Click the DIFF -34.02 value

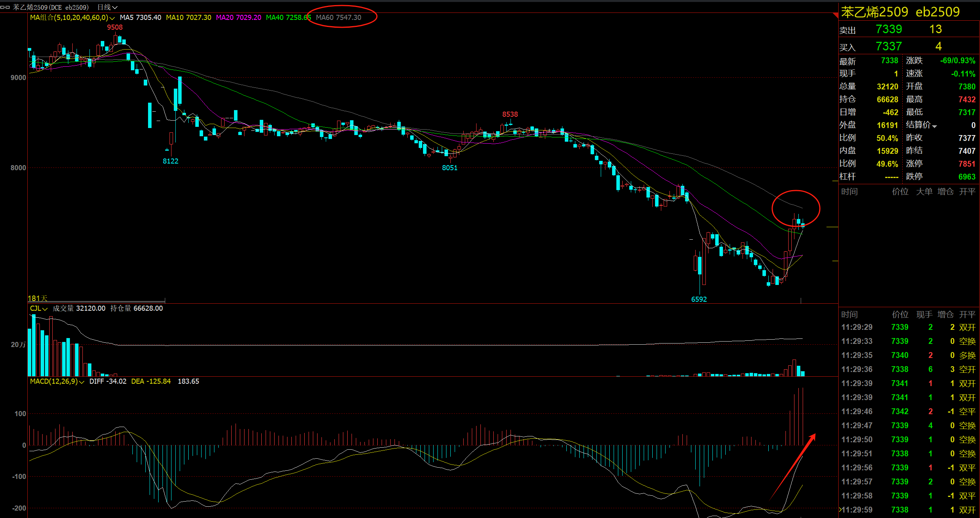pyautogui.click(x=108, y=381)
